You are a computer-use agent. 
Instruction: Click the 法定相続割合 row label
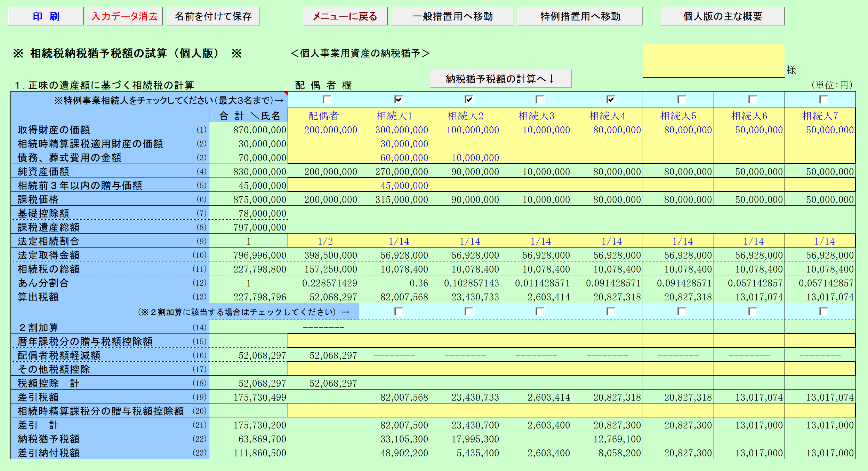coord(49,241)
